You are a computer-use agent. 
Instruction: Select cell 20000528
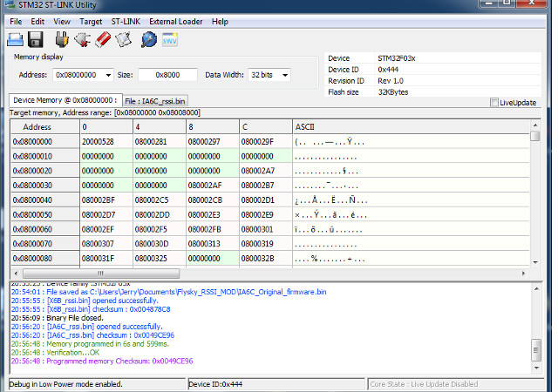tap(106, 142)
